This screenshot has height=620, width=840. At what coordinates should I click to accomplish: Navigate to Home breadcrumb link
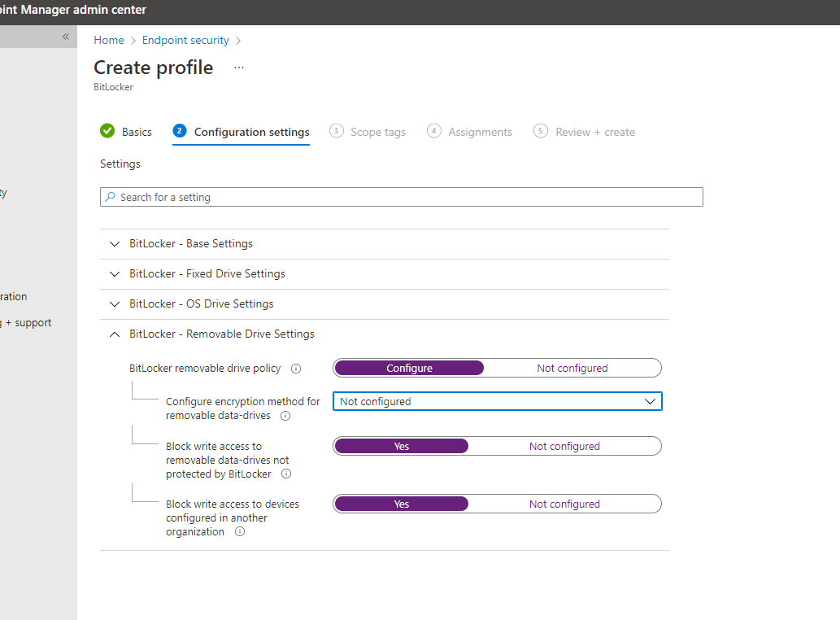(x=109, y=40)
